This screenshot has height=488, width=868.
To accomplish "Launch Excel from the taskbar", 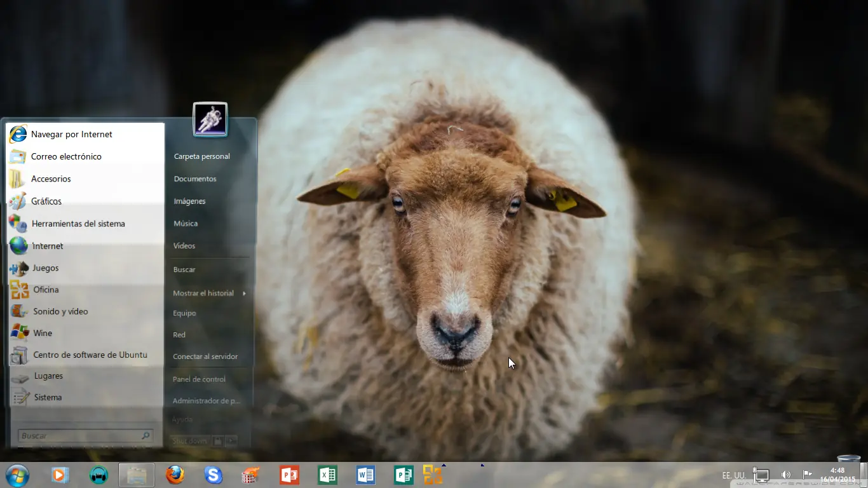I will pos(327,475).
